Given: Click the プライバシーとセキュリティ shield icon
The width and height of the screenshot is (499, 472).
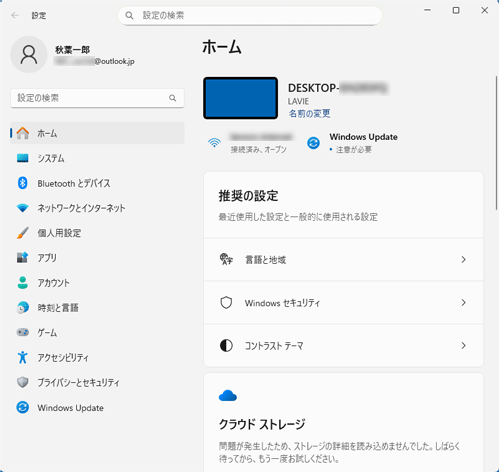Looking at the screenshot, I should pyautogui.click(x=23, y=382).
